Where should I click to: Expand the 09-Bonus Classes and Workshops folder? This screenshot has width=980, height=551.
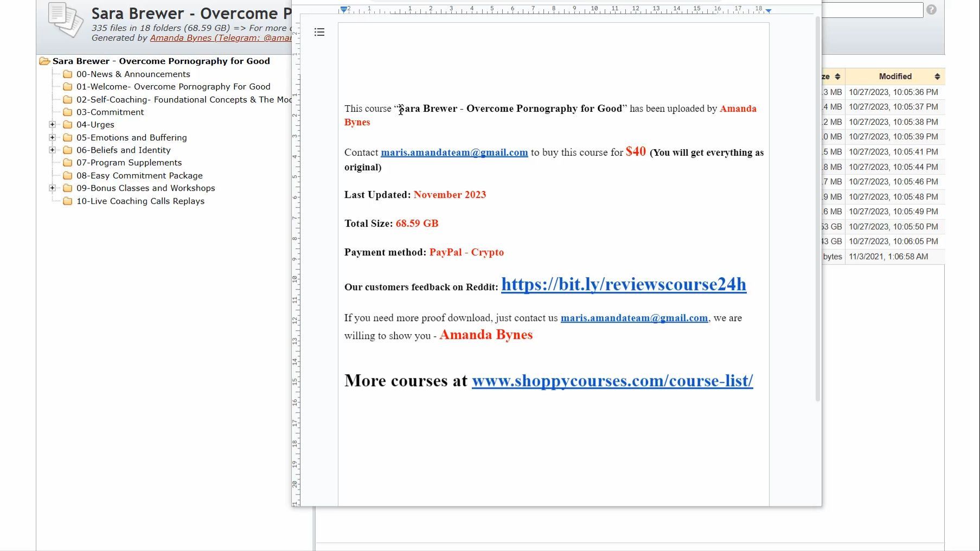point(53,188)
